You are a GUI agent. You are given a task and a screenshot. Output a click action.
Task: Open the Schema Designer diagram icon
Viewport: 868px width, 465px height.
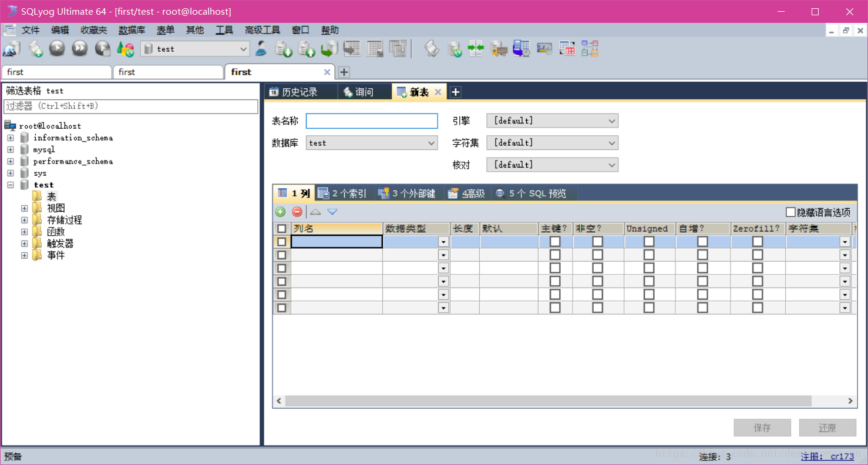(x=590, y=49)
